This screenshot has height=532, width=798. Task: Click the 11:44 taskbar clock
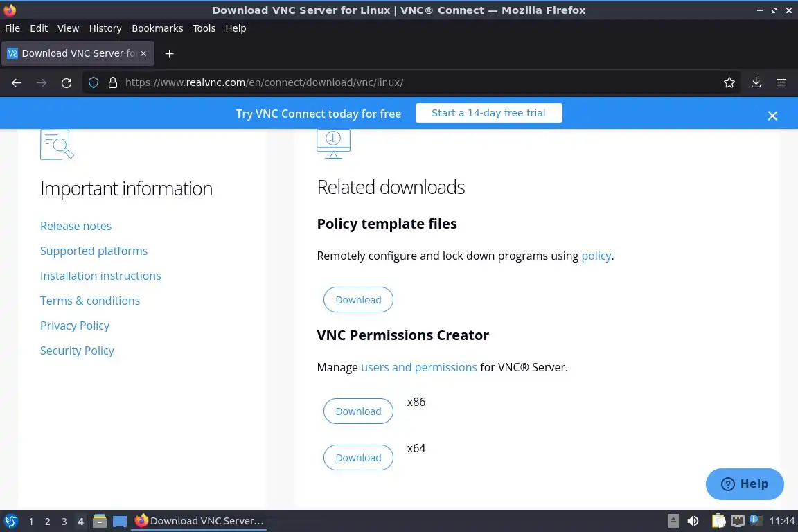pyautogui.click(x=781, y=521)
